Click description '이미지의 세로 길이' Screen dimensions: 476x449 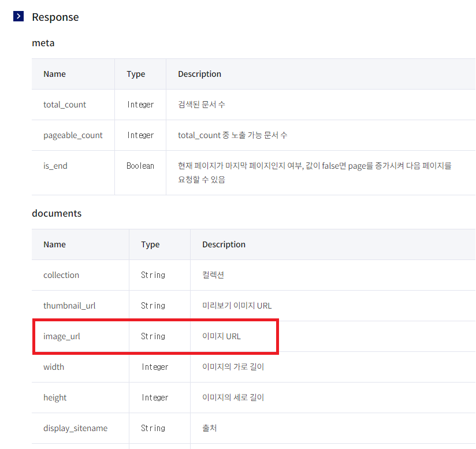coord(233,398)
